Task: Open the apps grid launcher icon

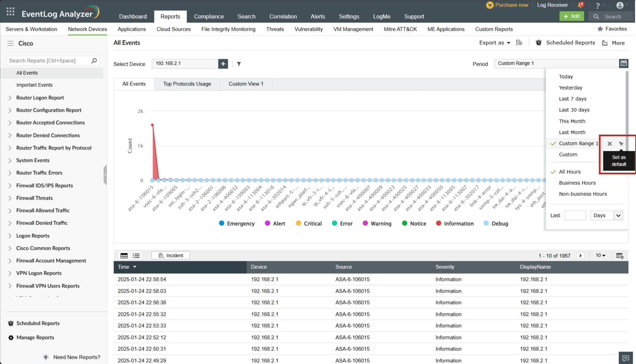Action: (10, 12)
